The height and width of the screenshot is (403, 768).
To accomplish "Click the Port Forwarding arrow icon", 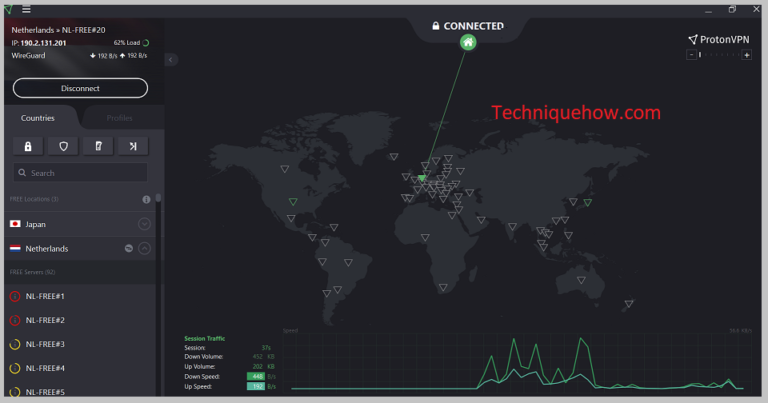I will [132, 146].
